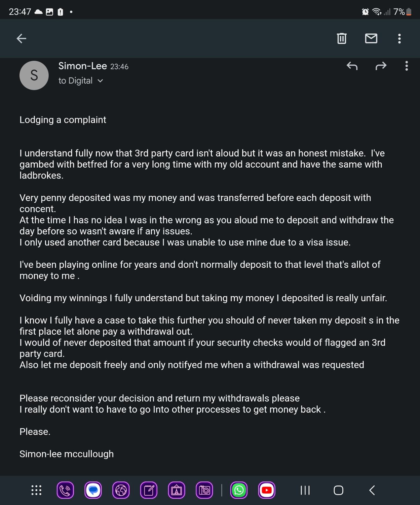Screen dimensions: 420x505
Task: Expand recipient details chevron
Action: [100, 81]
